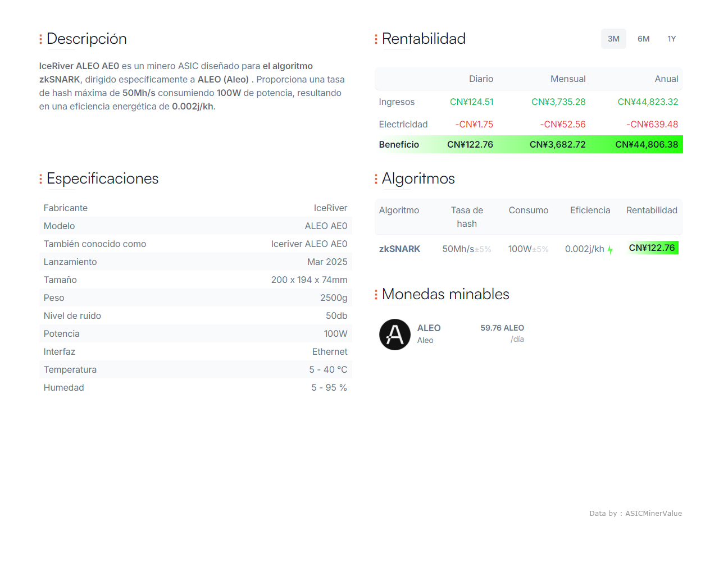
Task: Click the Rentabilidad section heading
Action: [x=424, y=39]
